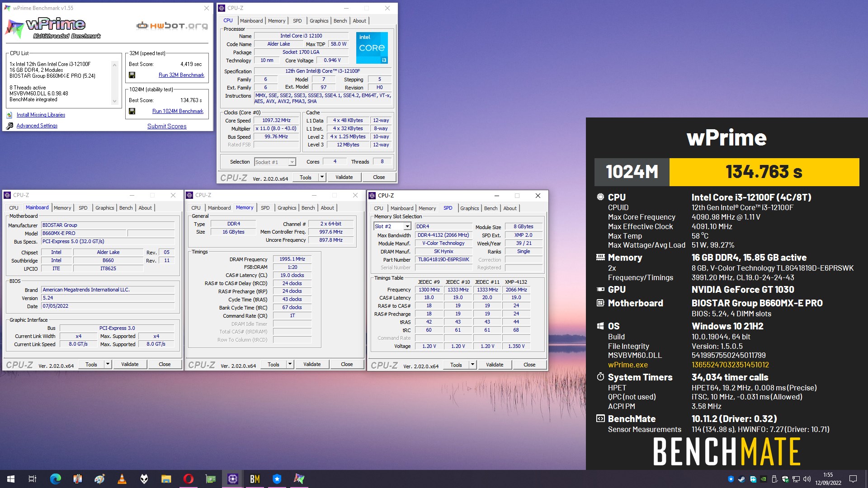Switch to the CPU-Z taskbar icon
The height and width of the screenshot is (488, 868).
click(x=232, y=479)
